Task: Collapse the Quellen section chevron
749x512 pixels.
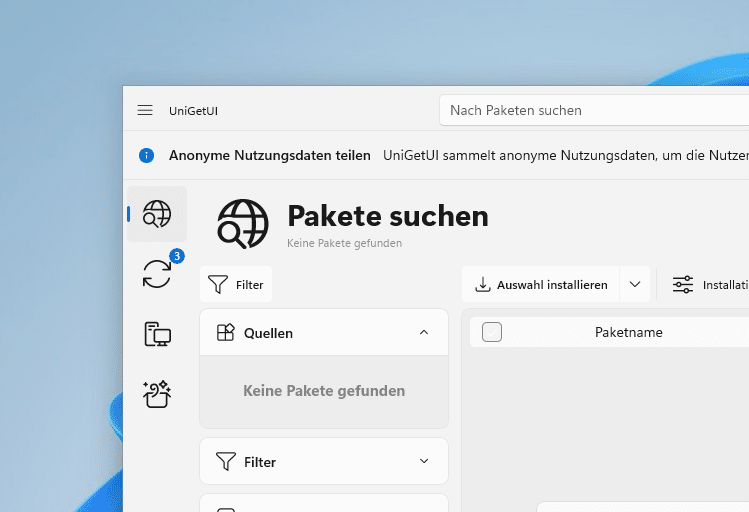Action: 424,332
